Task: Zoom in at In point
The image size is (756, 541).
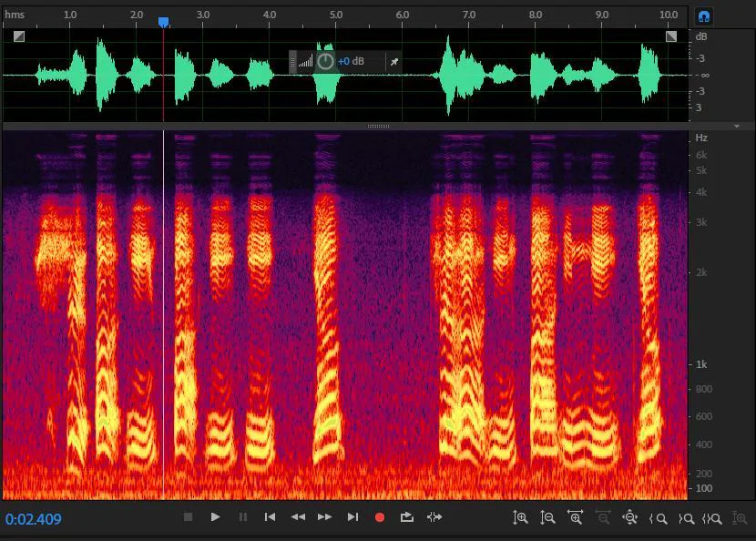Action: point(658,518)
